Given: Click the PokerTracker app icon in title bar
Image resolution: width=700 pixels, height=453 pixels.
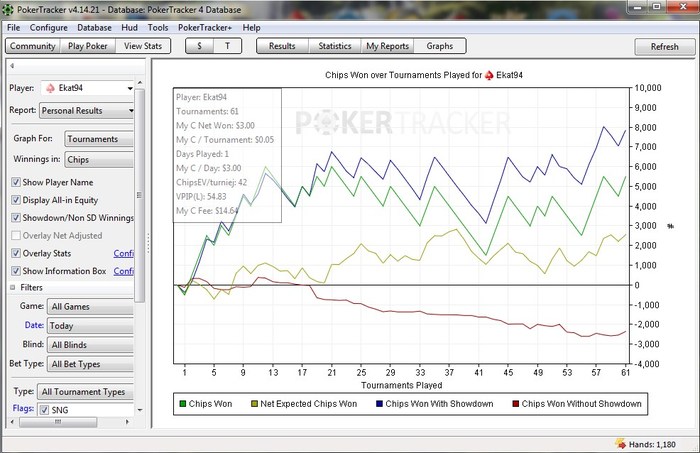Looking at the screenshot, I should coord(8,9).
